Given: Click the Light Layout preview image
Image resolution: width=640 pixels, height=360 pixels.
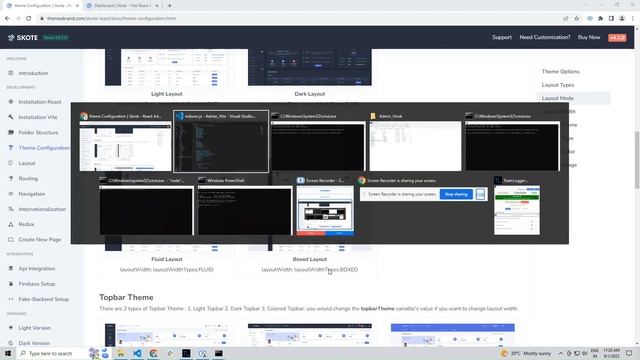Looking at the screenshot, I should click(x=167, y=67).
